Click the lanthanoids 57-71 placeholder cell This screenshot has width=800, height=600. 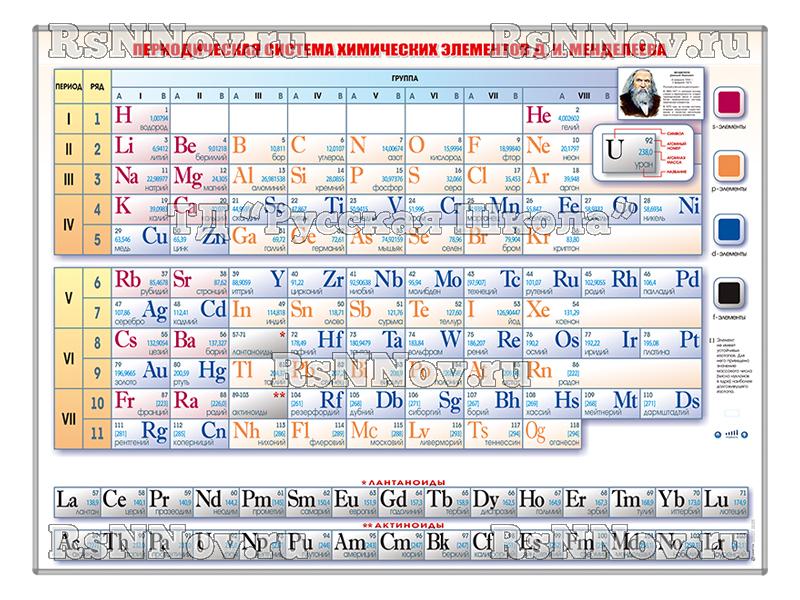(x=258, y=343)
